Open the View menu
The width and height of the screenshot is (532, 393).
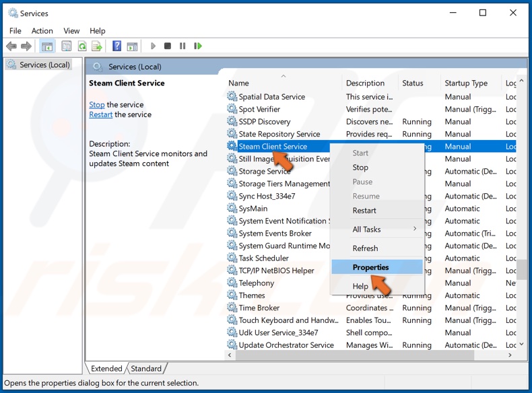71,31
